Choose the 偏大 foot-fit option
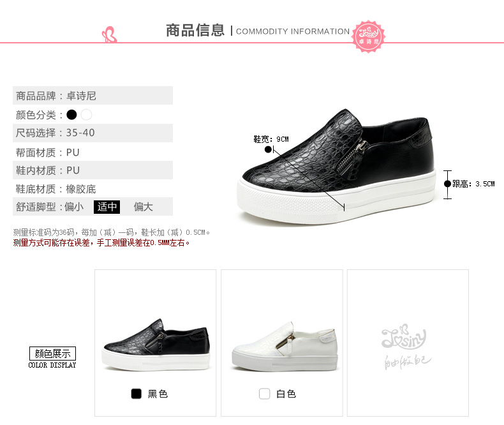 pyautogui.click(x=144, y=207)
